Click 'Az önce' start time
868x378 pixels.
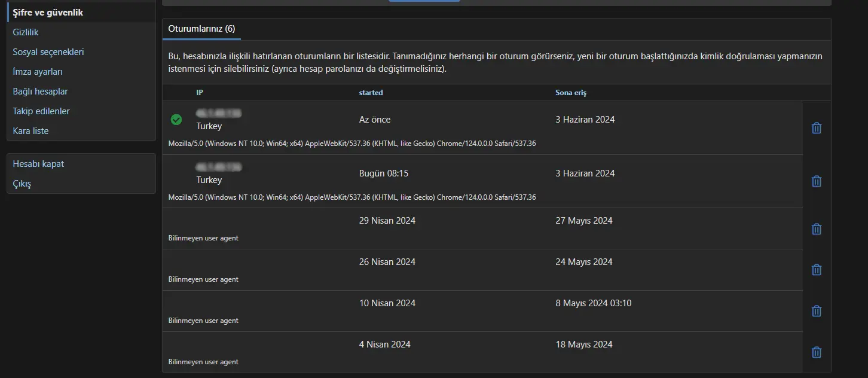[x=375, y=120]
